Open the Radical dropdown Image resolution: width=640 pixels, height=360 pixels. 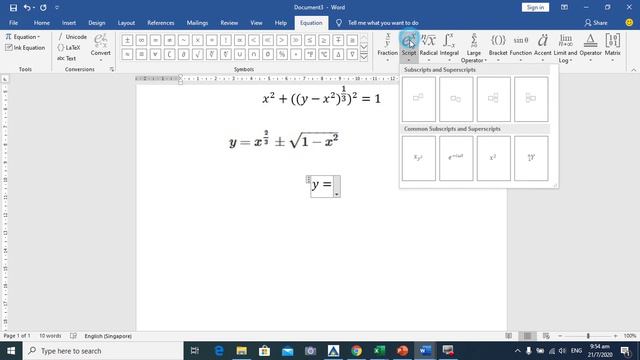pos(429,48)
